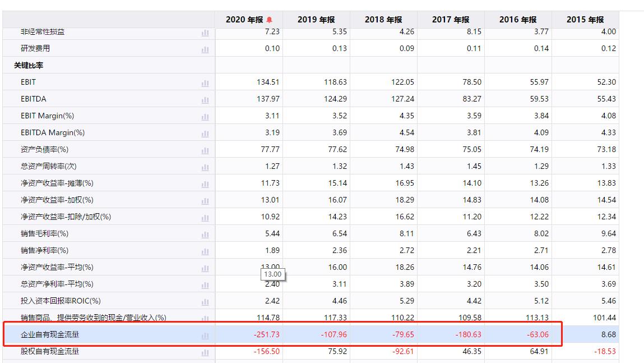
Task: Click the red bell icon beside 2020 年报
Action: [x=270, y=20]
